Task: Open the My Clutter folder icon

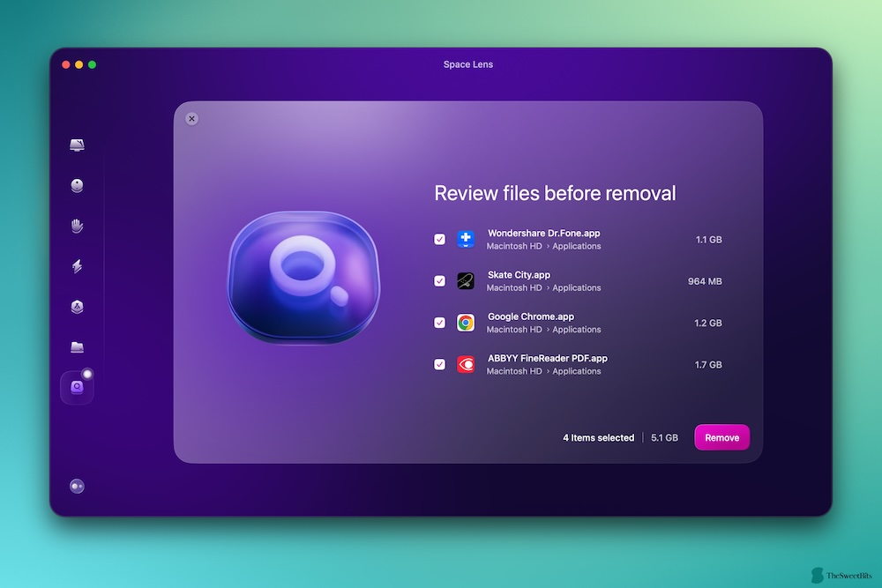Action: click(x=77, y=346)
